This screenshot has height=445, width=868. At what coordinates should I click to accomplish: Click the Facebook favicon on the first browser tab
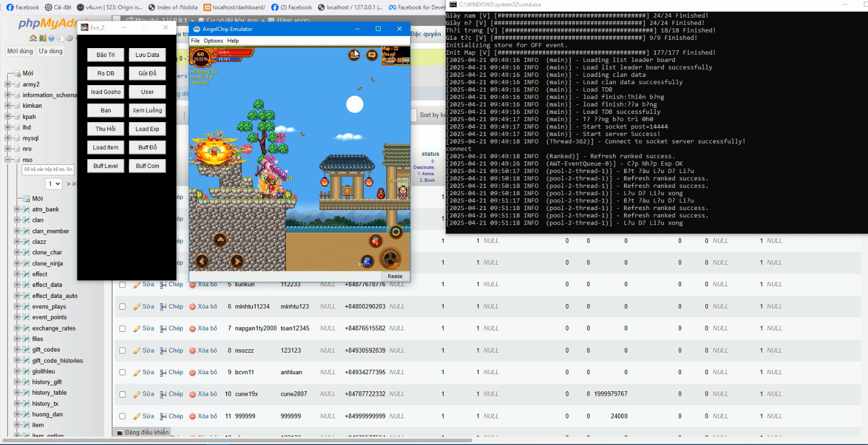click(x=10, y=7)
